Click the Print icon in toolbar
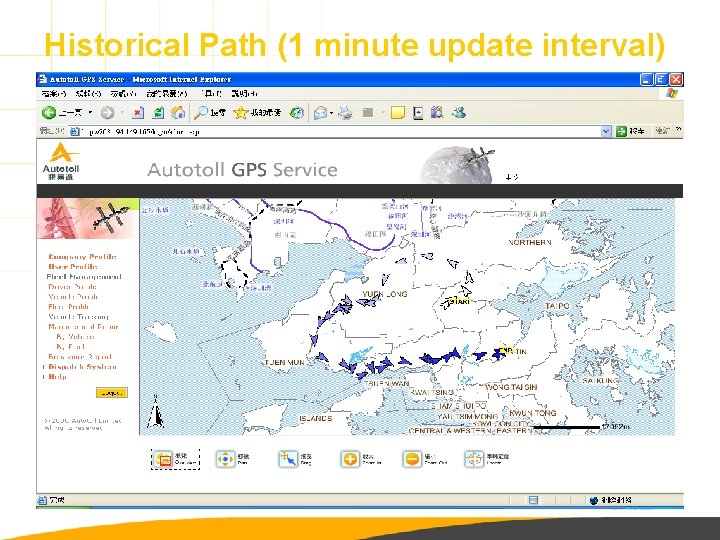This screenshot has height=540, width=720. click(345, 112)
